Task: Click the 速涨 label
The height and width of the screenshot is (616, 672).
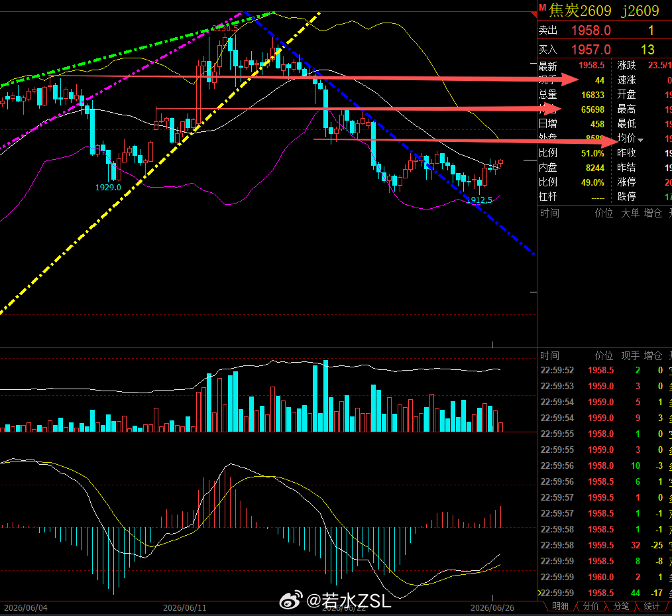Action: [x=626, y=80]
